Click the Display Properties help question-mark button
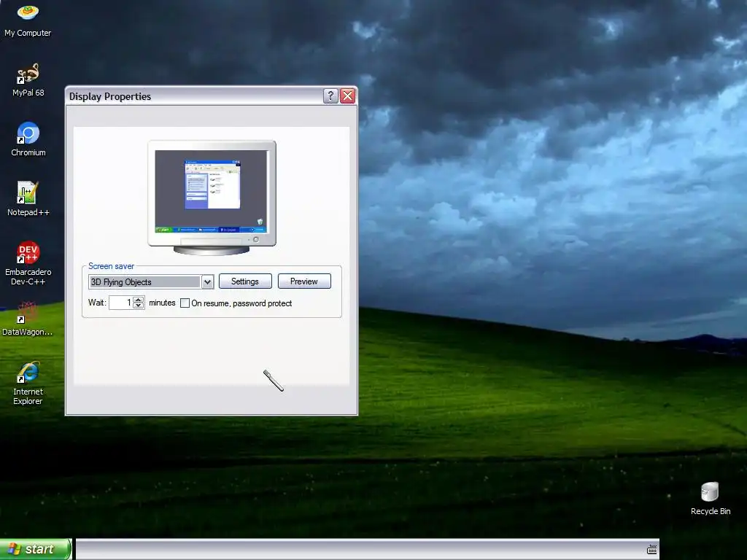Screen dimensions: 747x560 [330, 96]
